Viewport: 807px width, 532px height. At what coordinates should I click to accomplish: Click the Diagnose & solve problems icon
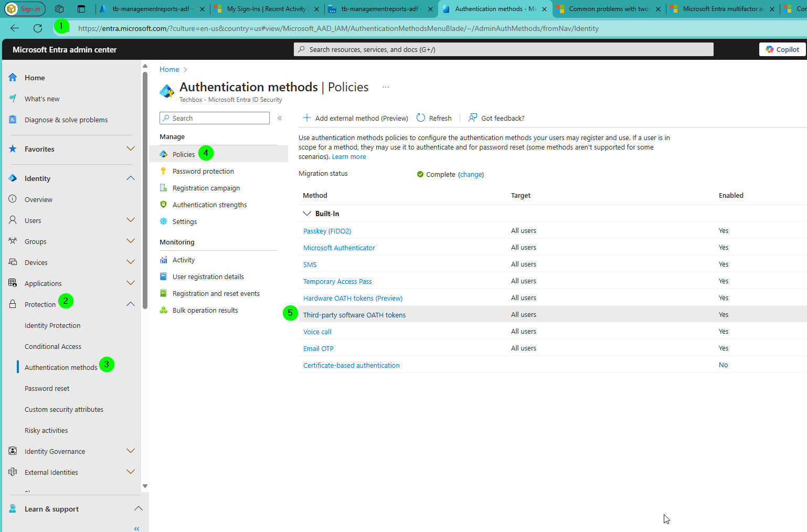click(13, 120)
